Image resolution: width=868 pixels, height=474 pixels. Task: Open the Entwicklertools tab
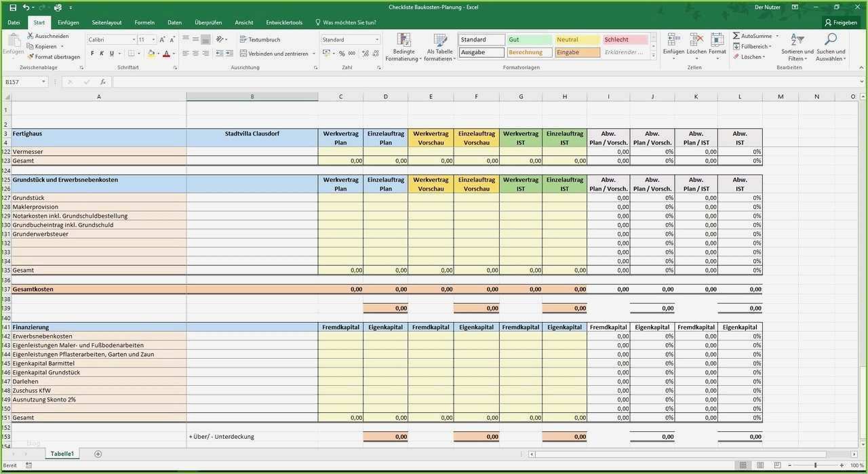pos(284,22)
